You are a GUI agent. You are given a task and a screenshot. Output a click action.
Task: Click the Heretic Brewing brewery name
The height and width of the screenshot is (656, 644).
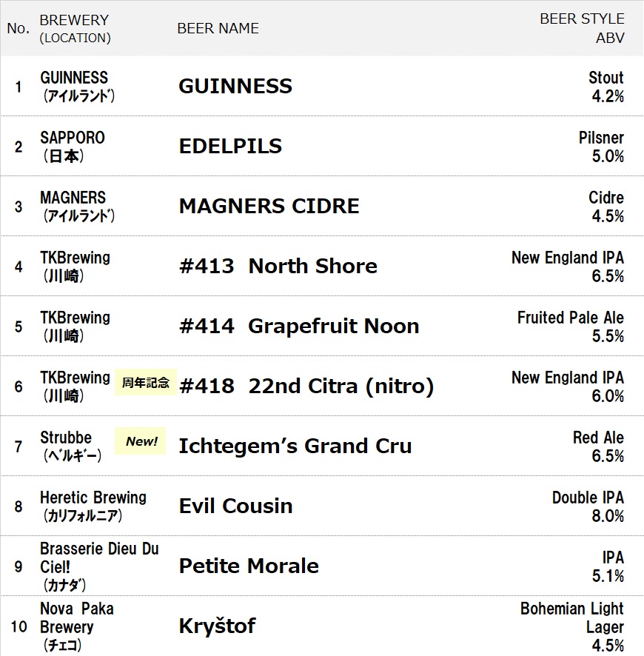coord(93,498)
